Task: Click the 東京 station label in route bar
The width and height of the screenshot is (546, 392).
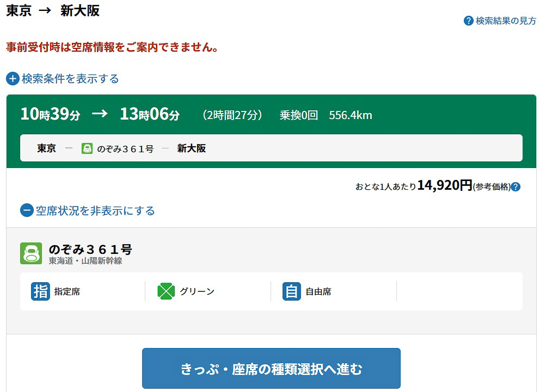Action: pos(46,148)
